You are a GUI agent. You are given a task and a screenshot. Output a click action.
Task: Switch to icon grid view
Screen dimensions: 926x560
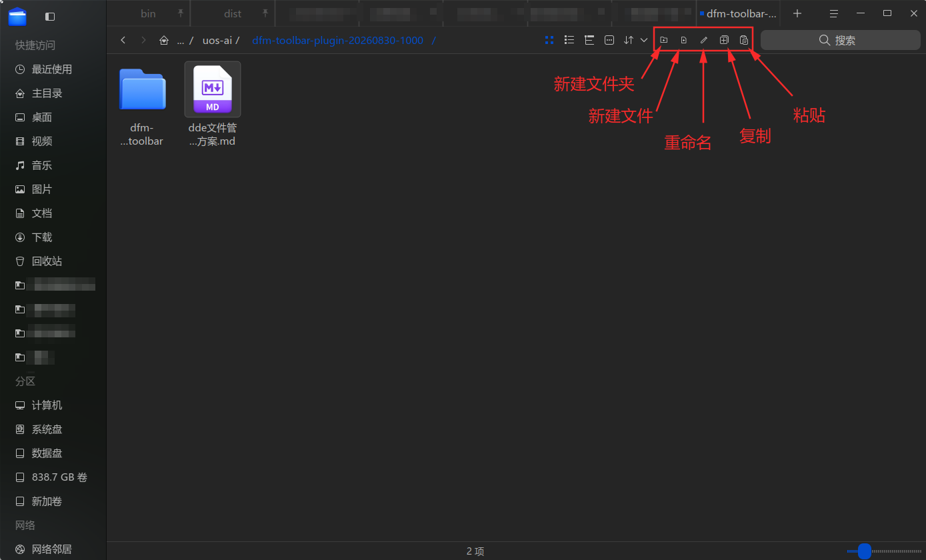tap(549, 40)
